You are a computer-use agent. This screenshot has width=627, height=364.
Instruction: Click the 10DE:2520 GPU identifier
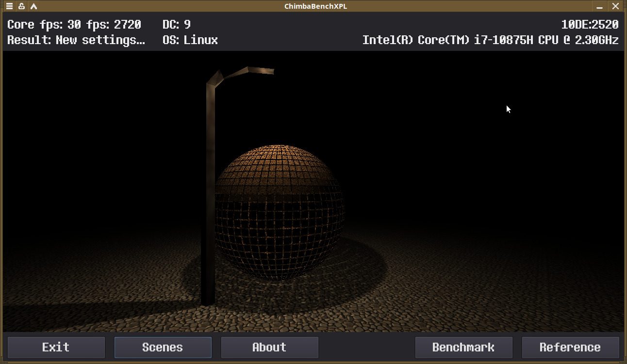[590, 24]
